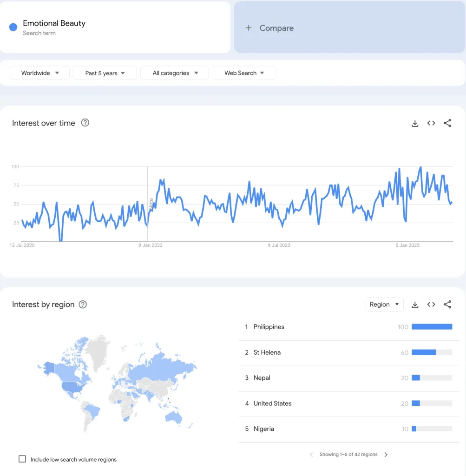The image size is (466, 476).
Task: Open the All categories filter
Action: tap(174, 73)
